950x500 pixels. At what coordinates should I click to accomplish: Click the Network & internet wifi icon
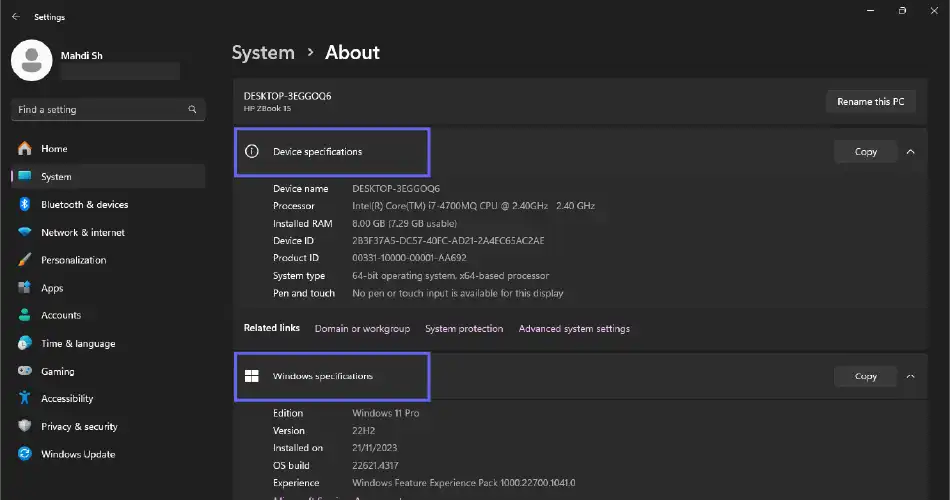coord(24,233)
